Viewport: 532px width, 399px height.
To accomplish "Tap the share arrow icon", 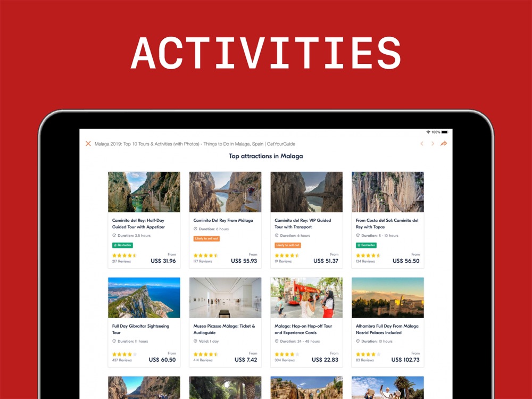I will tap(444, 144).
